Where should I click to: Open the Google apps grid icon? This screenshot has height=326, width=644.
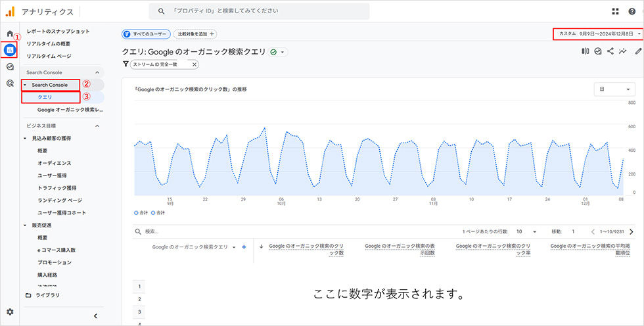pyautogui.click(x=615, y=11)
